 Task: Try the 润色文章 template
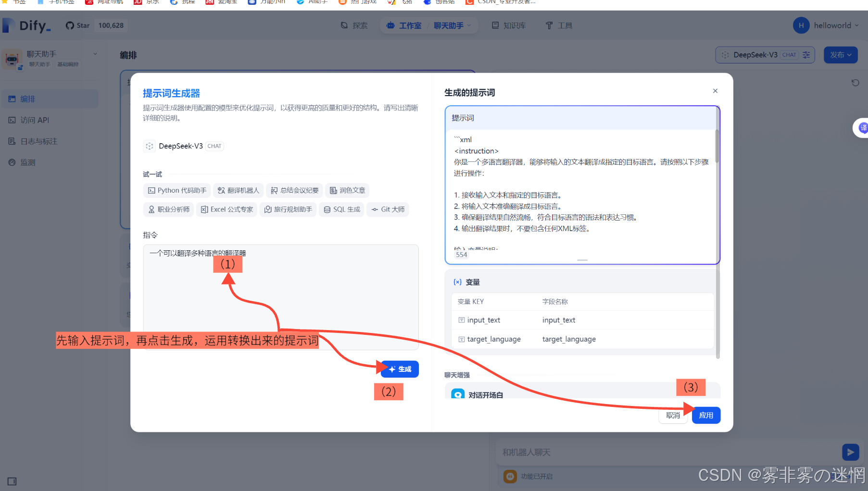[x=347, y=190]
